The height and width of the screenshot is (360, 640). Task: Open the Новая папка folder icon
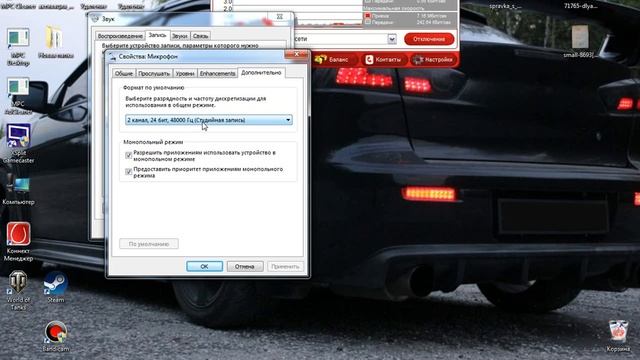(x=54, y=38)
